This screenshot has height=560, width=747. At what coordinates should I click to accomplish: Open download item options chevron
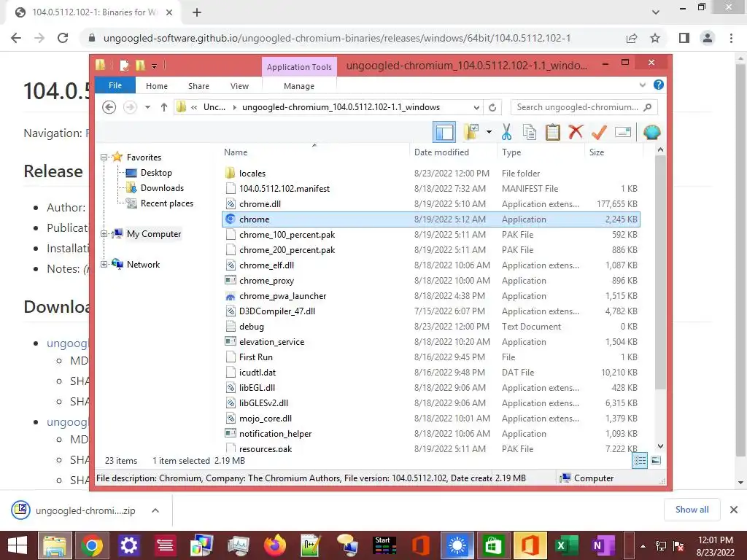pyautogui.click(x=155, y=510)
